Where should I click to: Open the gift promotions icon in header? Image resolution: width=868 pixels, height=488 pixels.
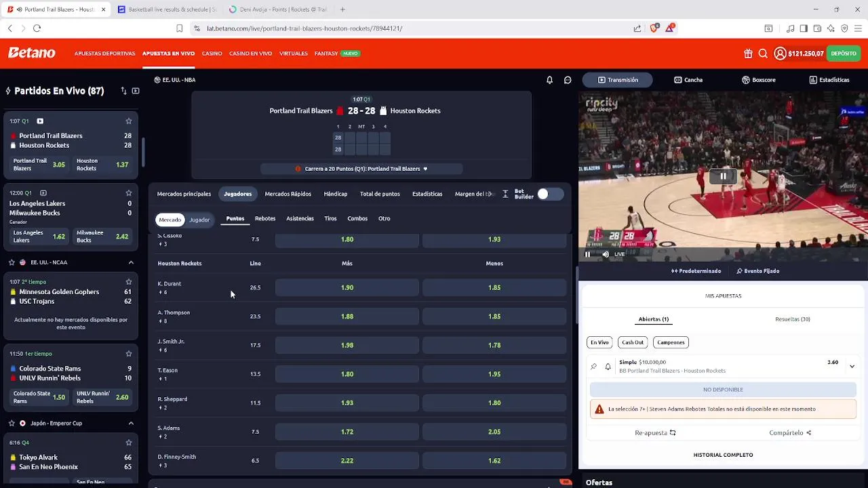pos(748,54)
